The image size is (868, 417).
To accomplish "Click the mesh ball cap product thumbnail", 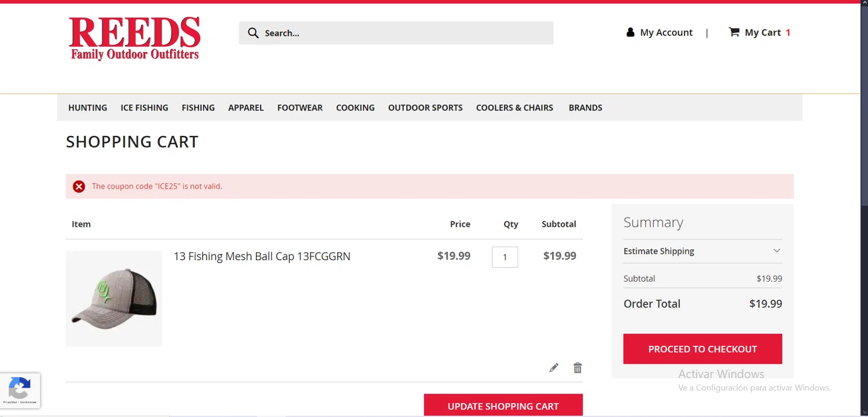I will pyautogui.click(x=114, y=298).
